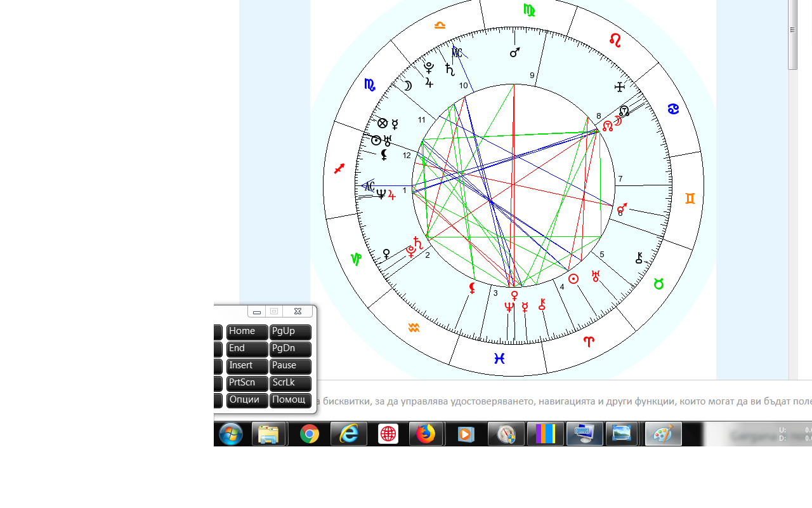This screenshot has width=812, height=508.
Task: Click the PrtScn key on on-screen keyboard
Action: click(247, 384)
